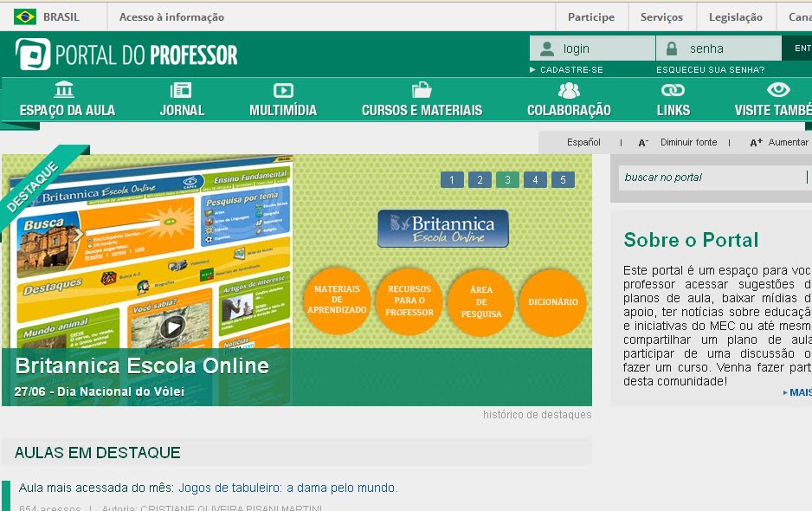
Task: Select highlighted banner slide 3
Action: [x=507, y=180]
